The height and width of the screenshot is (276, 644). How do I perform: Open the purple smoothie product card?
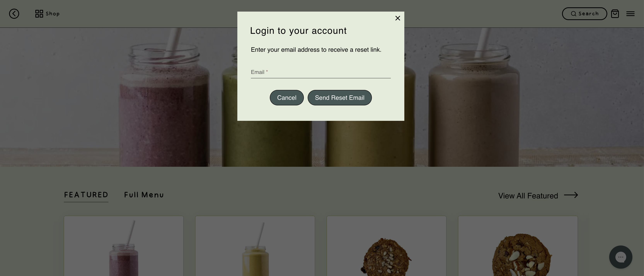coord(124,246)
